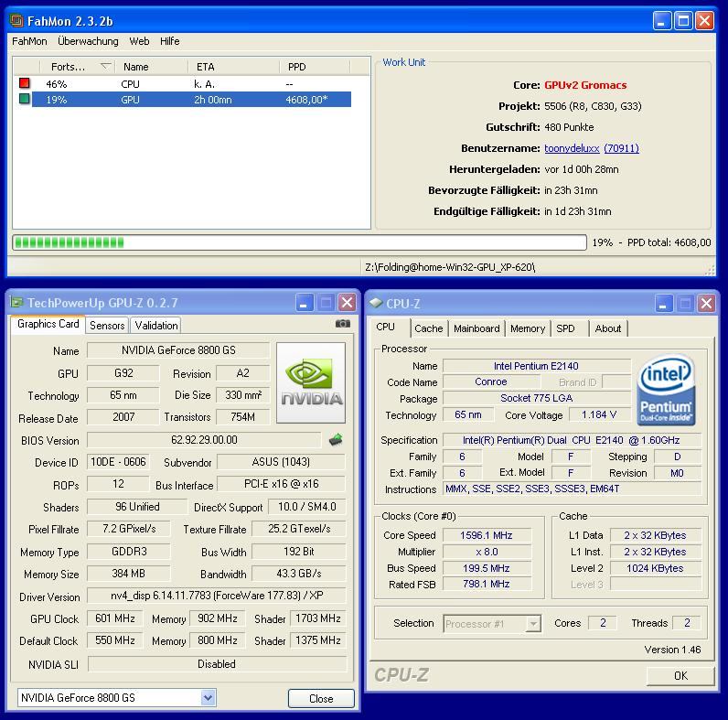The image size is (728, 720).
Task: Minimize the GPU-Z window
Action: coord(305,304)
